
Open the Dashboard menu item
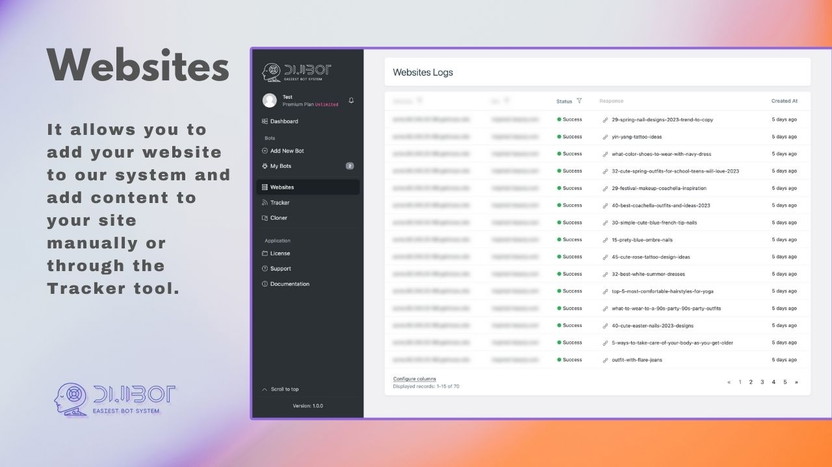[284, 122]
